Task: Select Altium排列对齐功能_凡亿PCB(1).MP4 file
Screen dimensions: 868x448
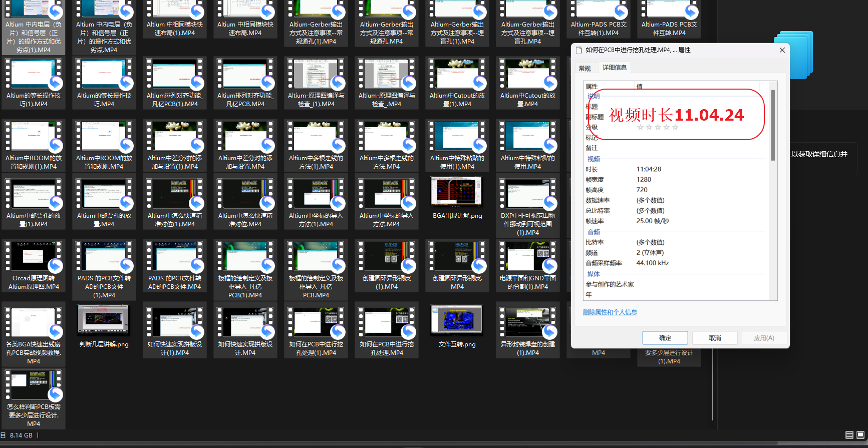Action: click(175, 83)
